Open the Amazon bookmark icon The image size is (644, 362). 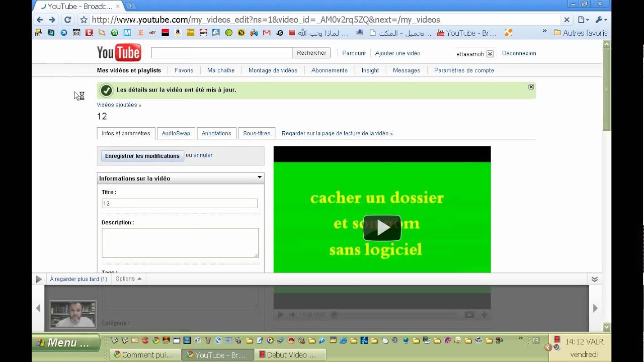178,33
